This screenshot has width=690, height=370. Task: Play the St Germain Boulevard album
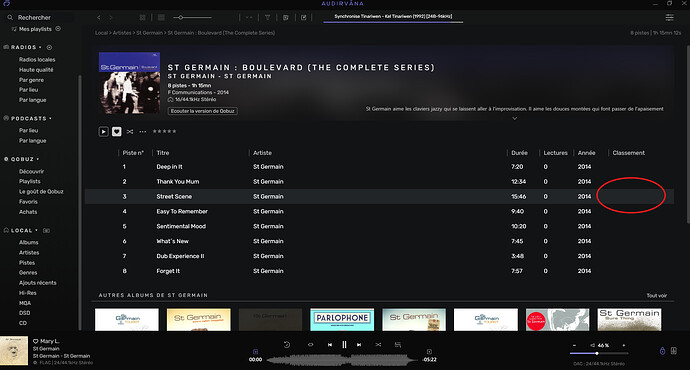click(103, 132)
